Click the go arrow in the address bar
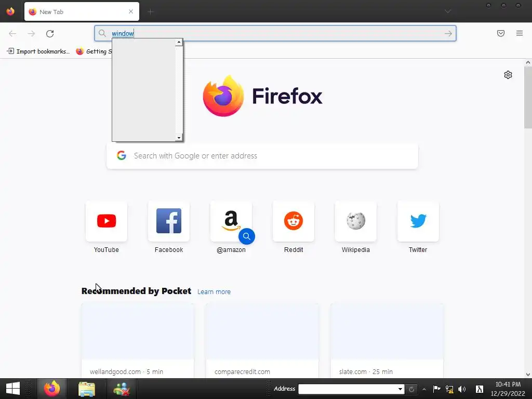This screenshot has width=532, height=399. point(448,33)
